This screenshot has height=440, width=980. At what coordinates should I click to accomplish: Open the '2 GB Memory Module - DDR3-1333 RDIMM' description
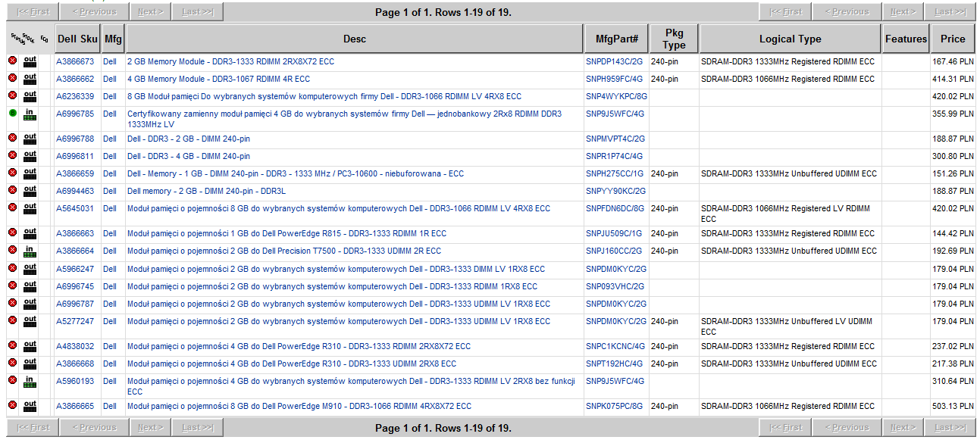tap(230, 61)
